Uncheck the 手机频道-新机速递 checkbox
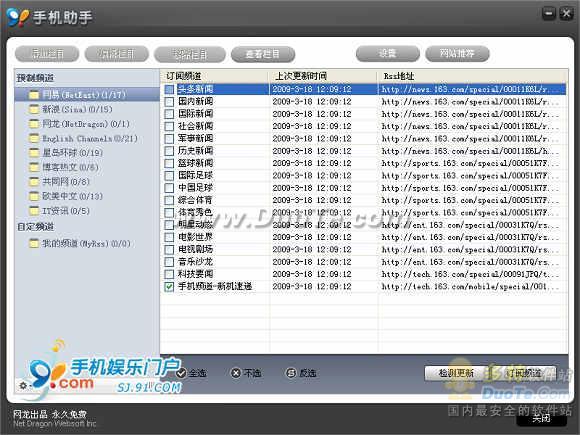This screenshot has height=435, width=580. [x=169, y=287]
